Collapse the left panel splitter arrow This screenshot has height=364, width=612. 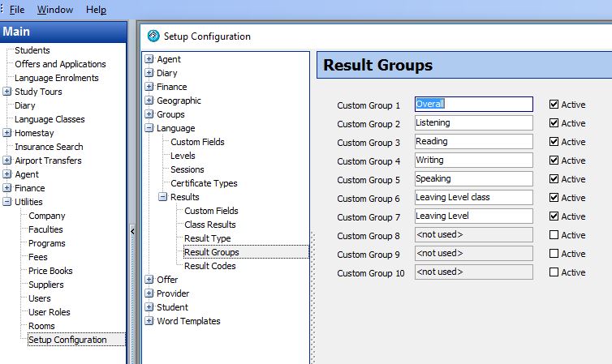133,231
